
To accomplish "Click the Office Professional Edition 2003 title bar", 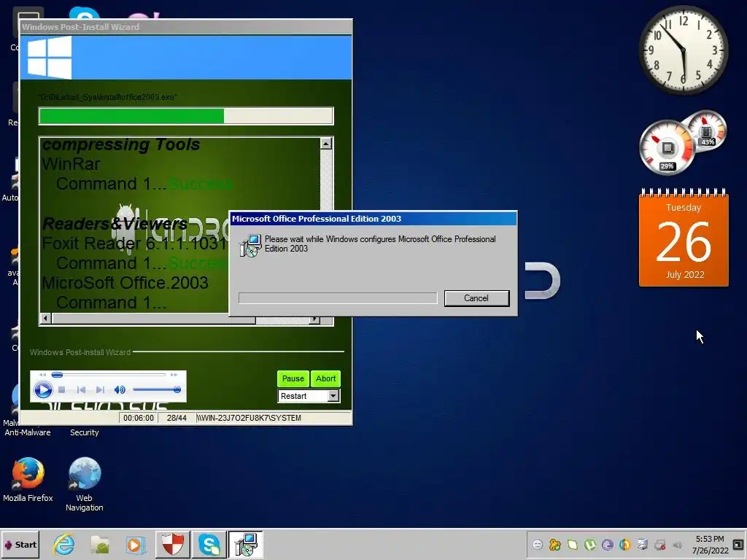I will click(x=373, y=219).
